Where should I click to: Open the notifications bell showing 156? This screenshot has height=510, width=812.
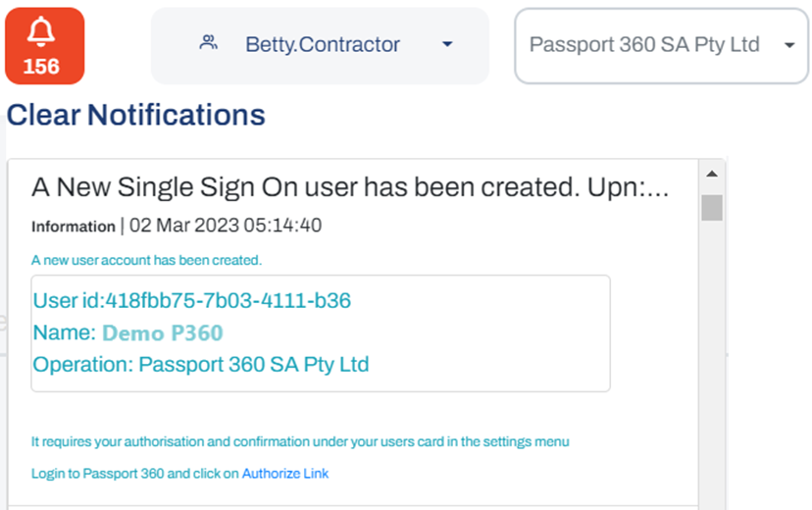44,45
